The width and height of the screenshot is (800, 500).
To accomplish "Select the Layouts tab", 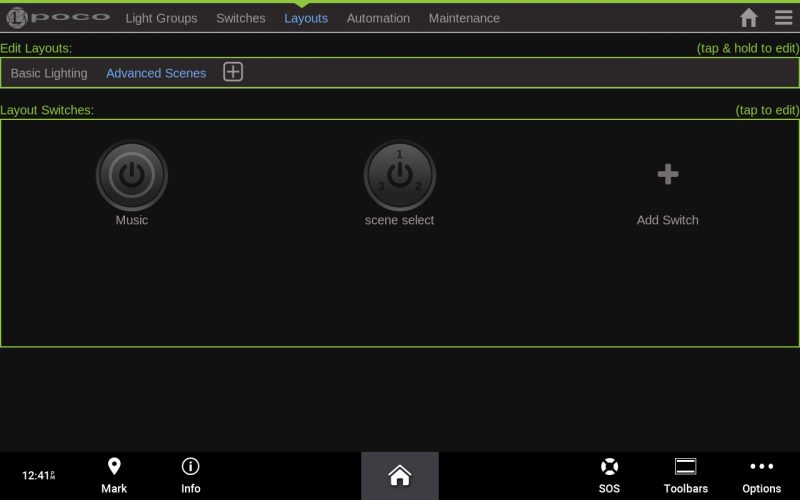I will (306, 18).
